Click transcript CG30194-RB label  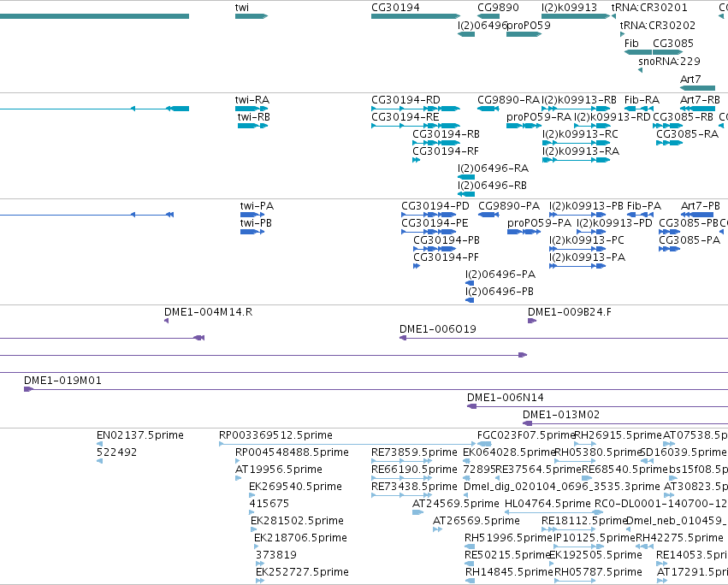click(447, 134)
